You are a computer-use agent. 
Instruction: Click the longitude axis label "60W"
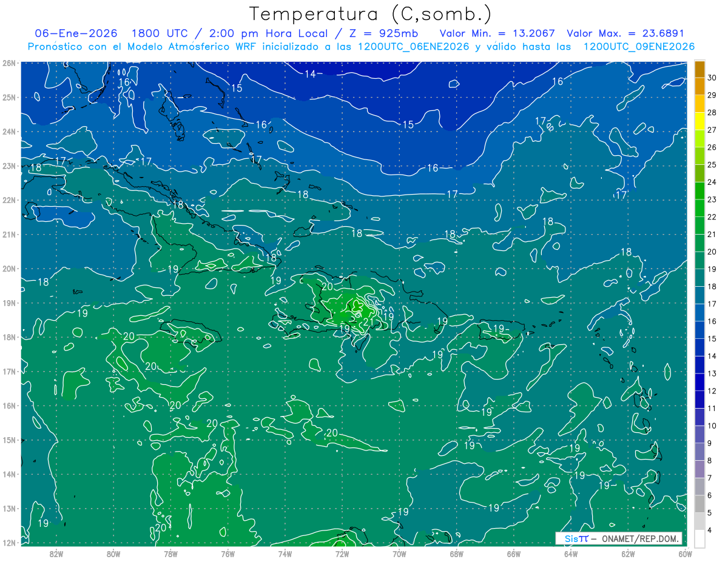point(685,554)
